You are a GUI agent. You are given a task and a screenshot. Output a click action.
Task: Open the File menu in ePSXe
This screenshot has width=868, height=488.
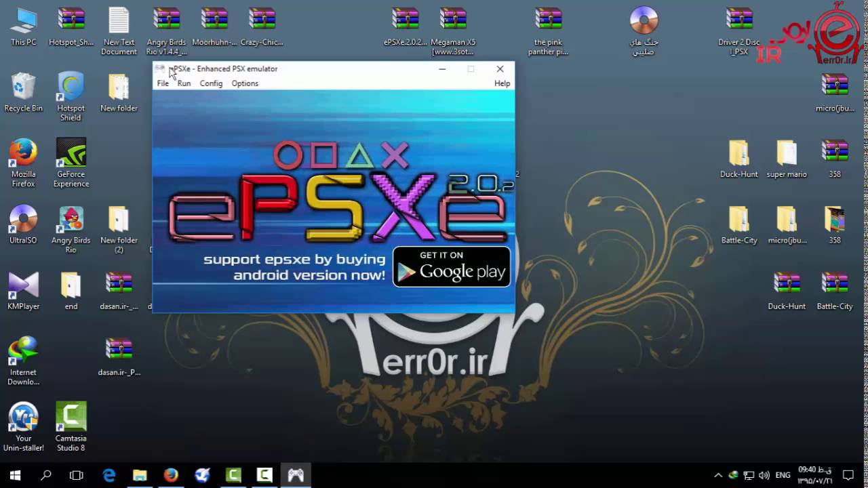coord(163,83)
